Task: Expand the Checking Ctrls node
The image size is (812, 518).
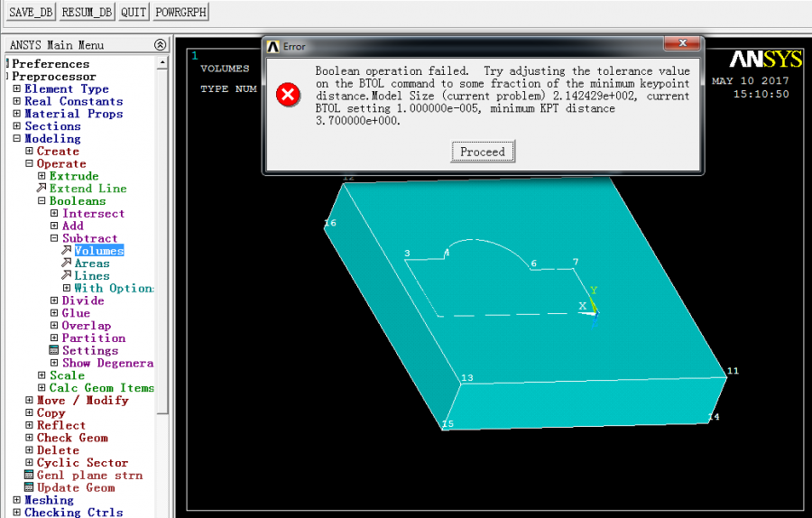Action: tap(16, 513)
